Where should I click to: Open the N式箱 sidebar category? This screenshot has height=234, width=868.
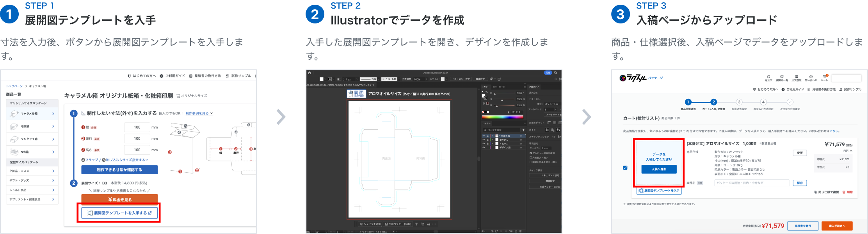(x=32, y=152)
